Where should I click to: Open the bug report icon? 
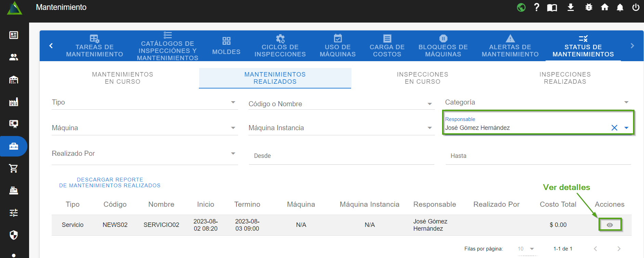[x=589, y=8]
